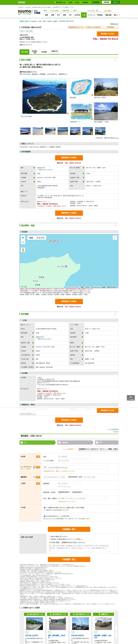Switch to 近隣施工例 tab
Screen dimensions: 138x644
[54, 51]
